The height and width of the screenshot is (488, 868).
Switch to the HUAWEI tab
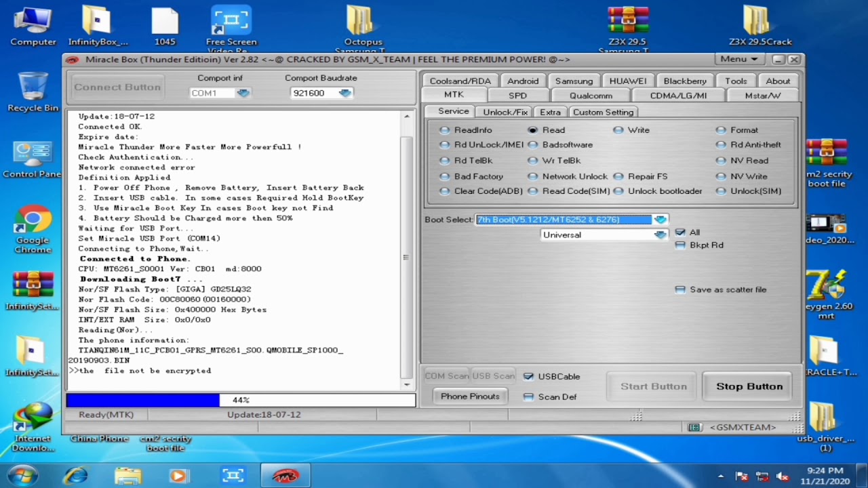(x=627, y=81)
